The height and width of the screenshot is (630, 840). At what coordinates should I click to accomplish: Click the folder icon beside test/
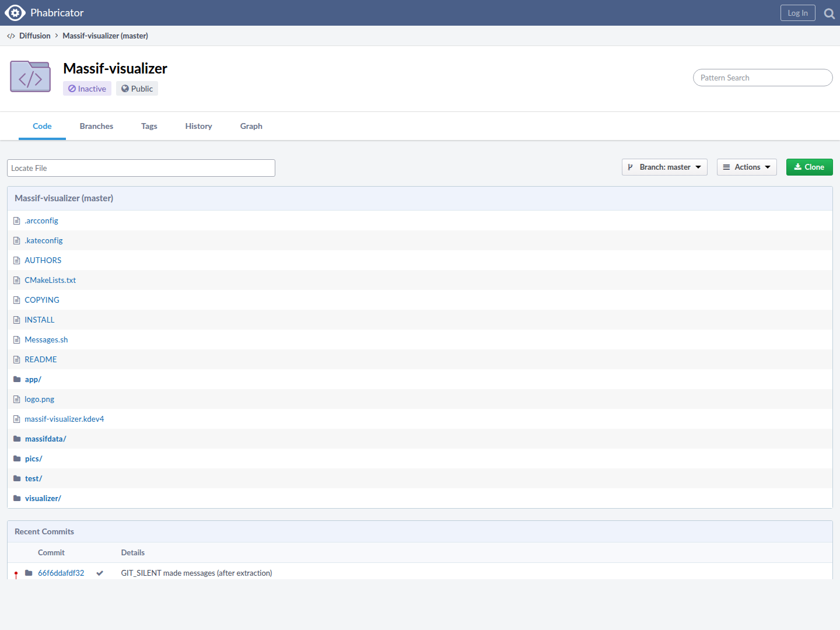click(17, 478)
